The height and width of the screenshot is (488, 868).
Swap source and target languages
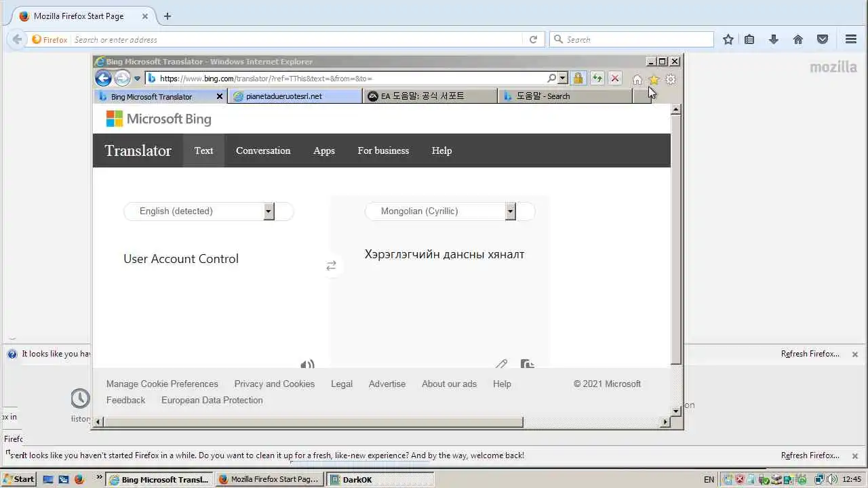tap(331, 266)
